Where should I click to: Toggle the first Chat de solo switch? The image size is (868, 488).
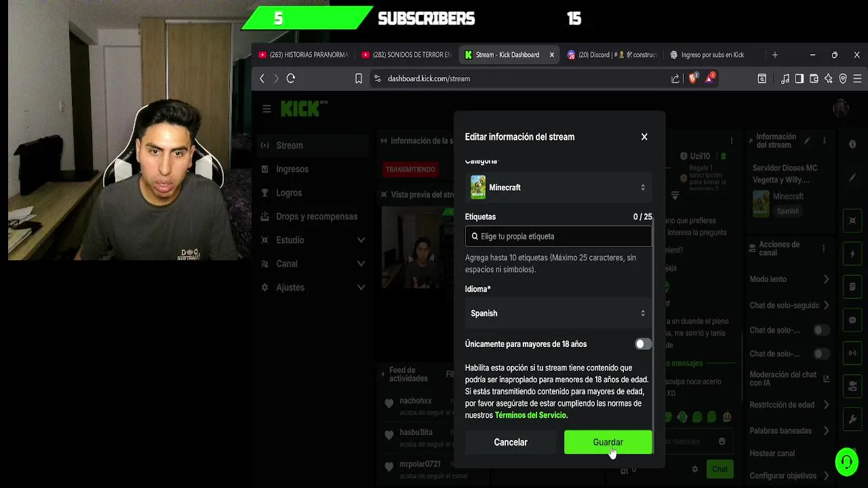click(821, 330)
